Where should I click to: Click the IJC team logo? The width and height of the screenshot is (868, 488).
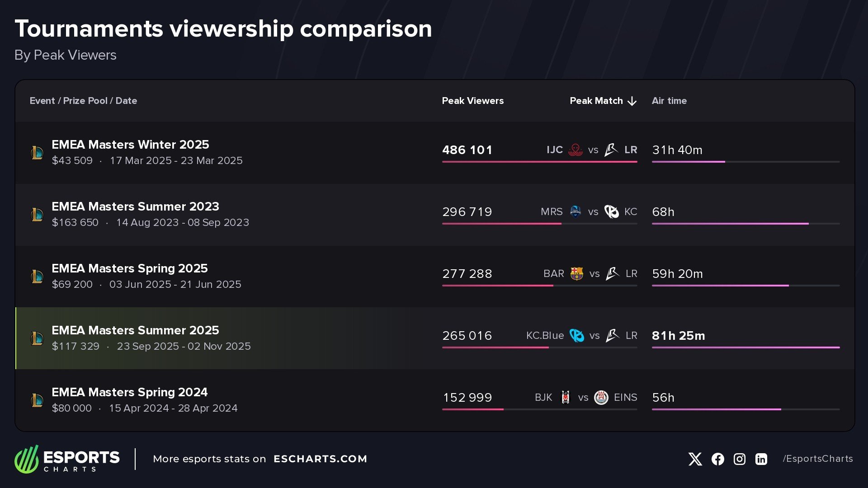(x=575, y=150)
